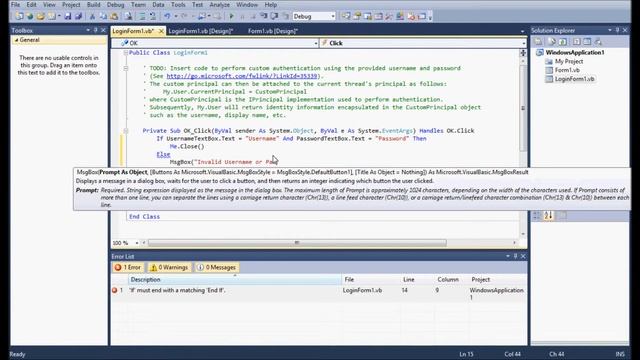Click the editor vertical scrollbar thumb
This screenshot has width=640, height=360.
tap(523, 108)
